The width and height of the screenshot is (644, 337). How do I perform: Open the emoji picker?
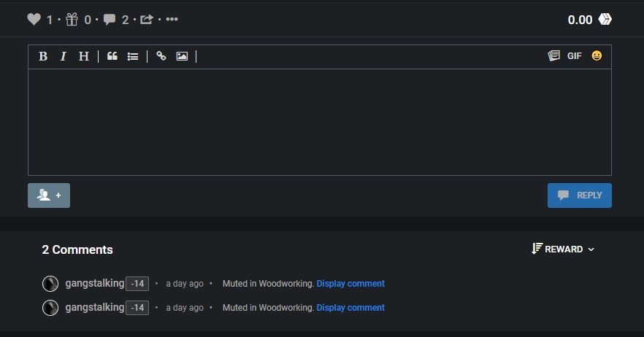(x=597, y=56)
